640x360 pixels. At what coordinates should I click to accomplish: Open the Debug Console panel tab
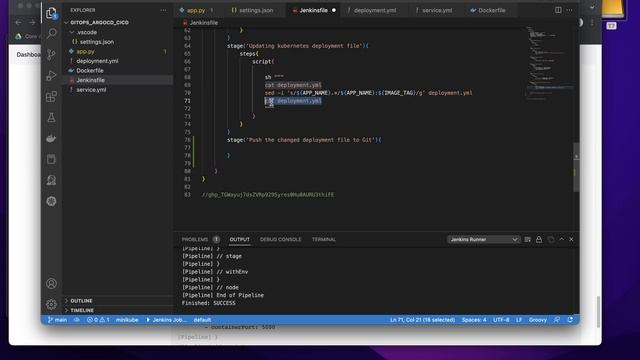click(x=280, y=240)
